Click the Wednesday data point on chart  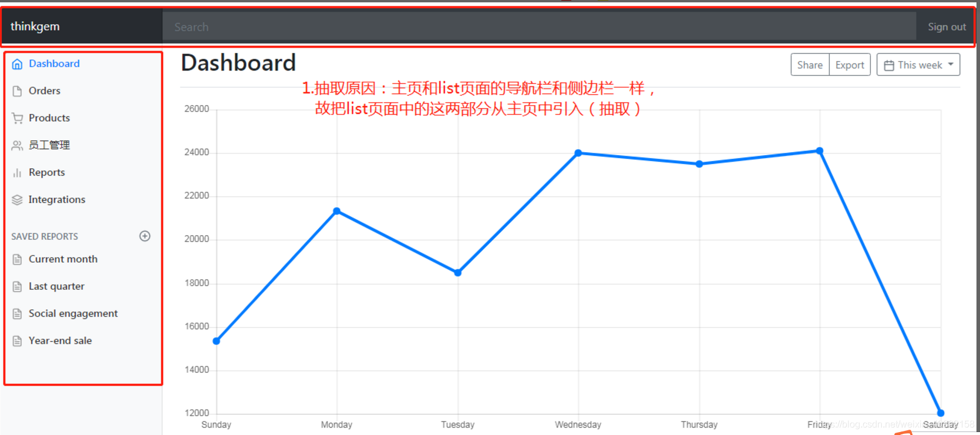coord(578,153)
